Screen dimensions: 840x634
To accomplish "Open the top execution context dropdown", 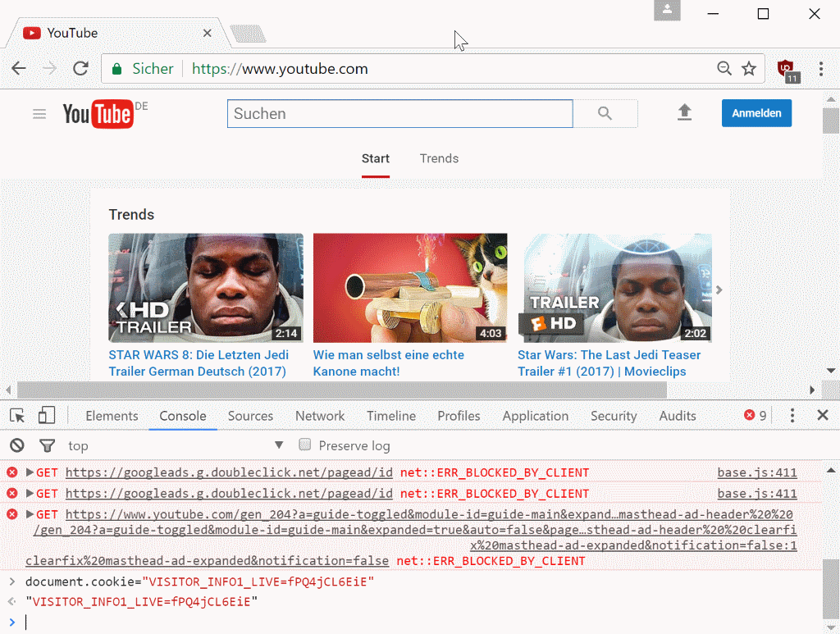I will click(x=176, y=445).
